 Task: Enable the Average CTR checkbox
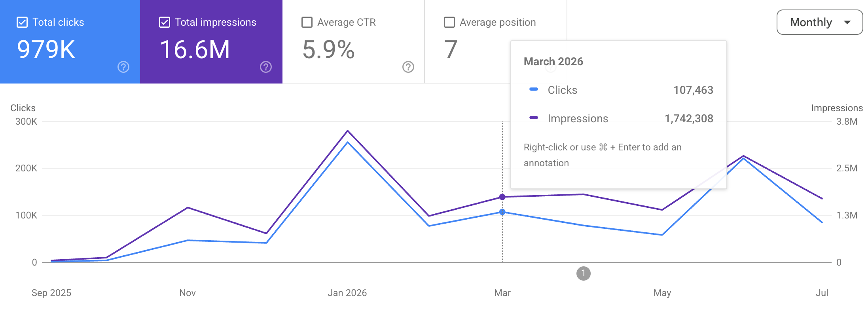[x=307, y=22]
